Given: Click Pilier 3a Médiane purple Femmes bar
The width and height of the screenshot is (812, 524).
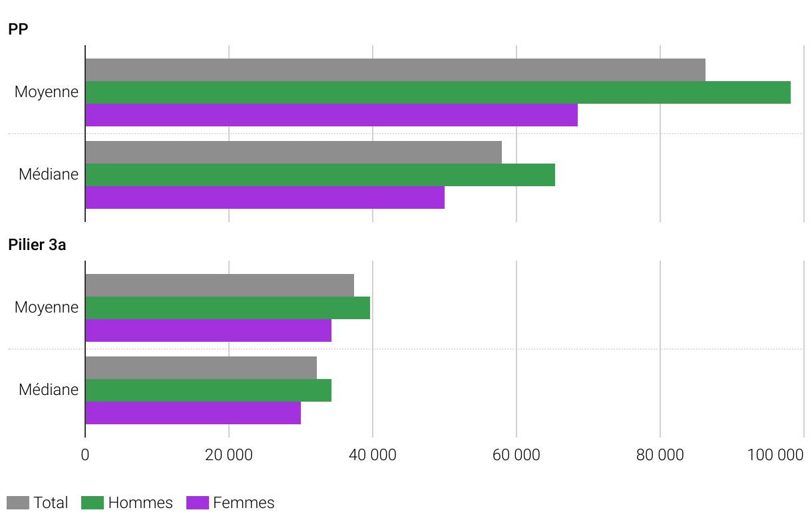Looking at the screenshot, I should coord(193,413).
